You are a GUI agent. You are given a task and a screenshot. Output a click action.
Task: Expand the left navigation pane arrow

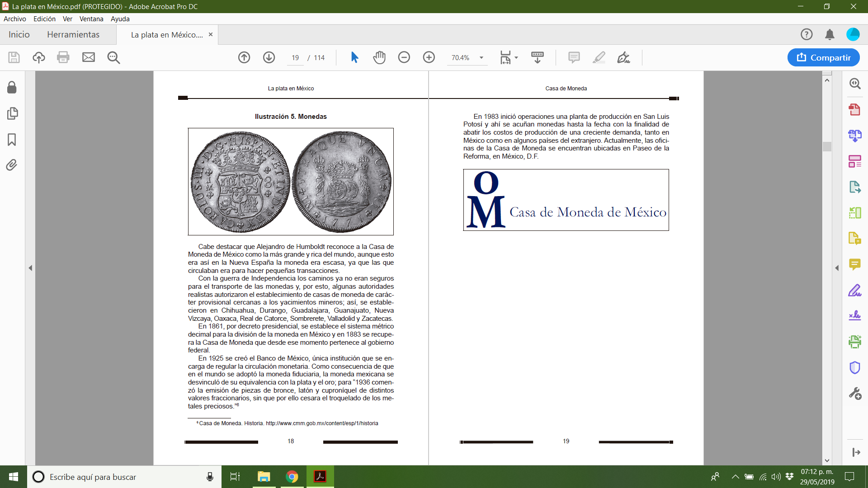[30, 268]
